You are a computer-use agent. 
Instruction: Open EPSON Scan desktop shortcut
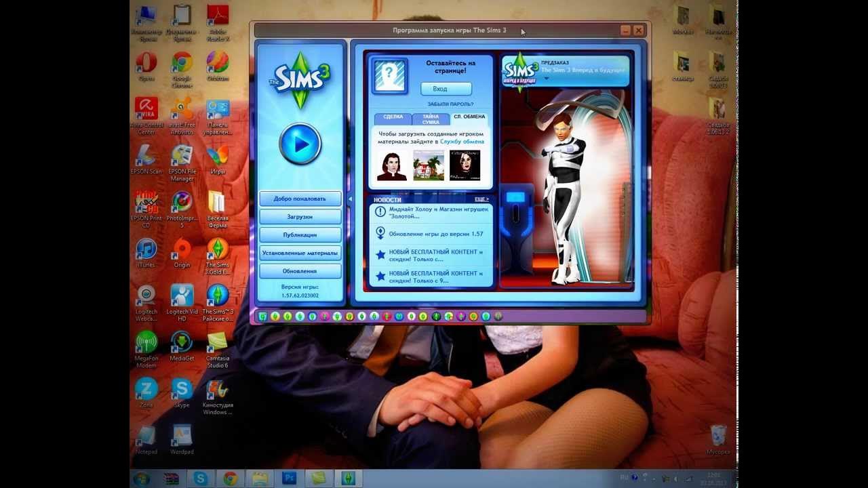click(146, 160)
